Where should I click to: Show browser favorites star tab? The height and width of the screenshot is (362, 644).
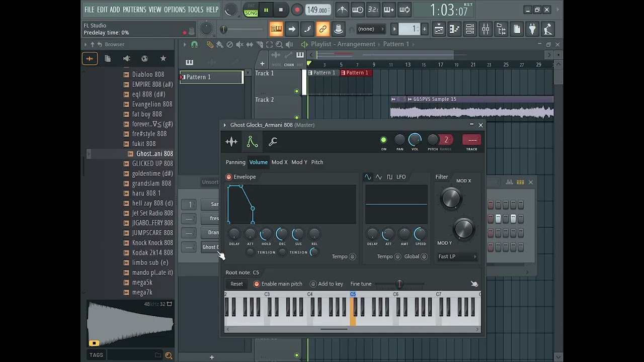click(x=163, y=59)
